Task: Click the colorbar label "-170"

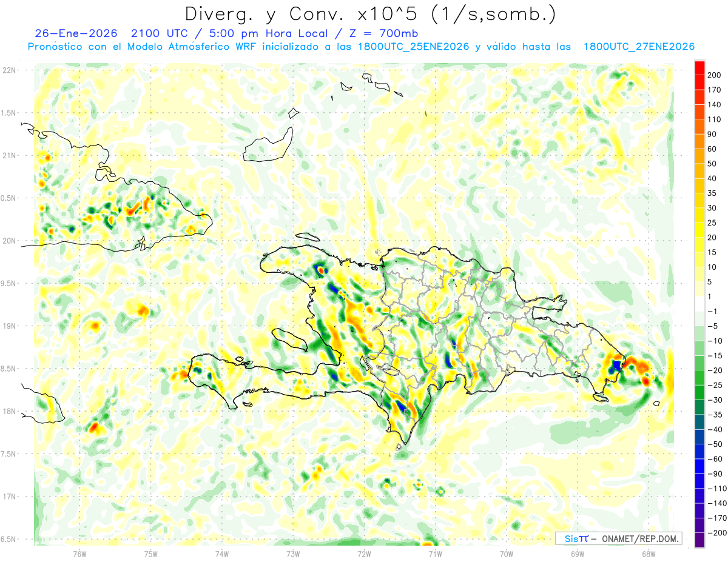Action: pyautogui.click(x=717, y=518)
